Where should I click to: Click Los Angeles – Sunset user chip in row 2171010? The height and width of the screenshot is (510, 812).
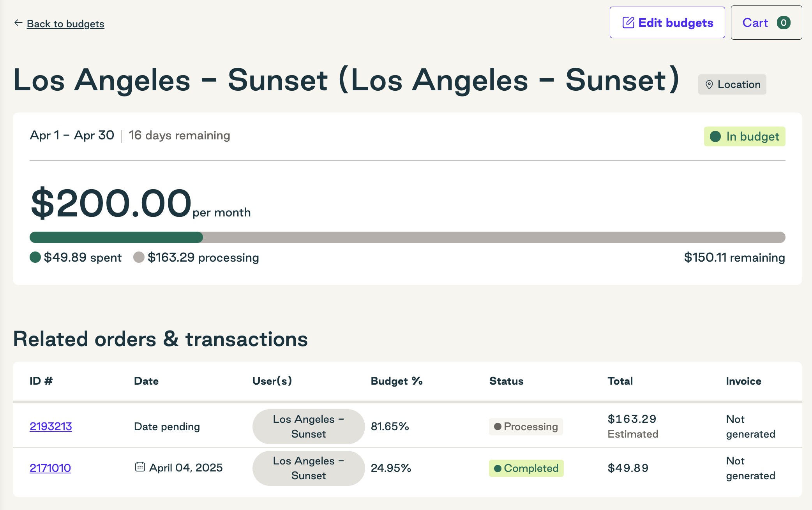click(309, 468)
